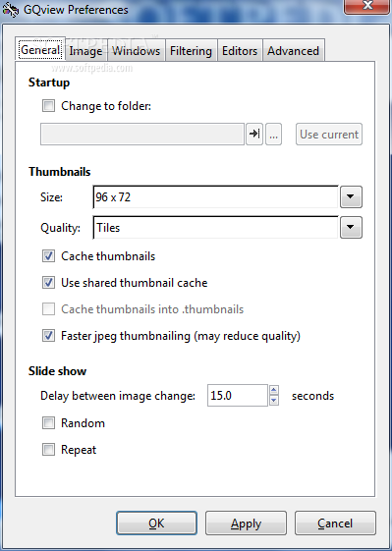The width and height of the screenshot is (392, 551).
Task: Check the Repeat slide show option
Action: pos(48,450)
